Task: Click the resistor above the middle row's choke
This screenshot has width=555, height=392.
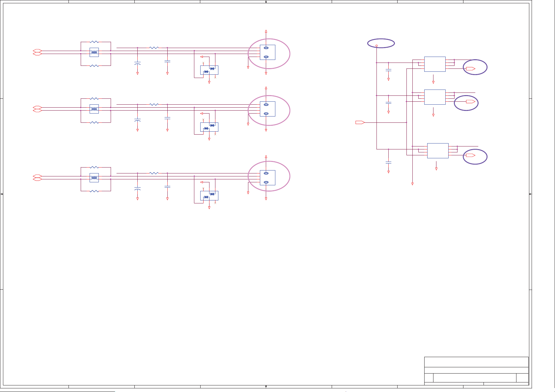Action: tap(94, 98)
